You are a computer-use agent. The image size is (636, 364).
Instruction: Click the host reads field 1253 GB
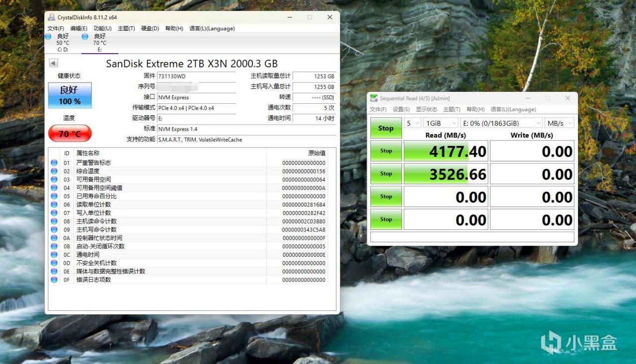[314, 76]
